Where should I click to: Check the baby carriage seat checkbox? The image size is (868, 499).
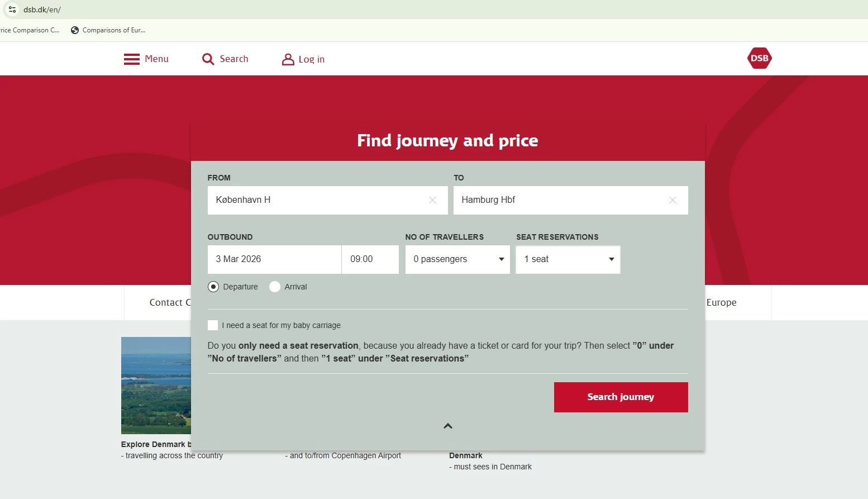point(213,325)
